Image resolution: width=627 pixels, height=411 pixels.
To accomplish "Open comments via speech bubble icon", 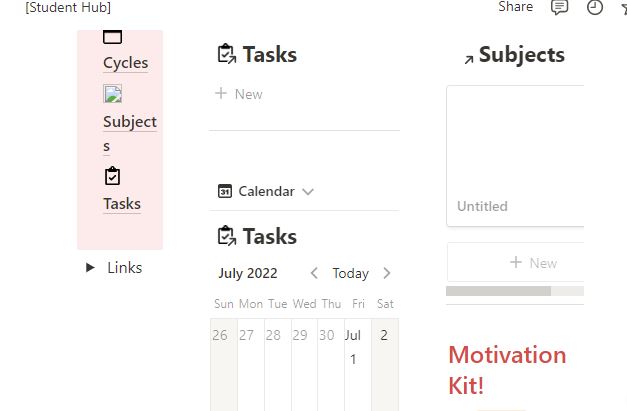I will click(560, 7).
